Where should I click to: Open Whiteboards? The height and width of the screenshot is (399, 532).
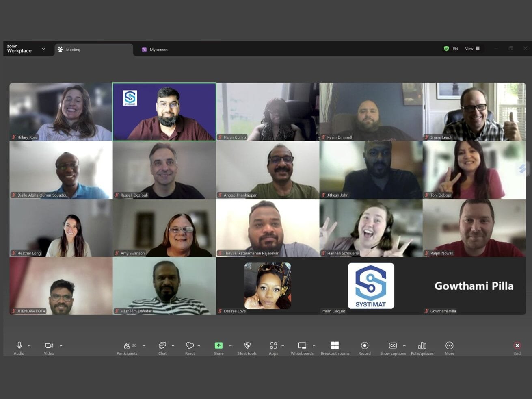[302, 346]
